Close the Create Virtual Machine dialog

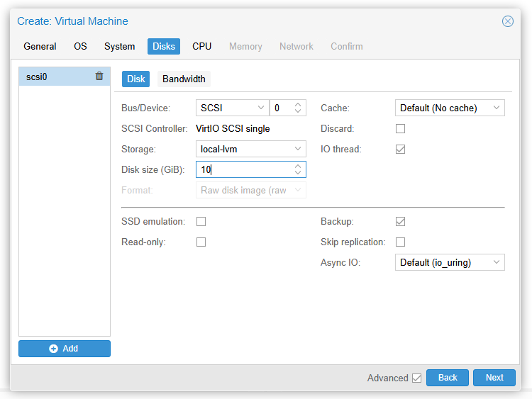tap(508, 21)
